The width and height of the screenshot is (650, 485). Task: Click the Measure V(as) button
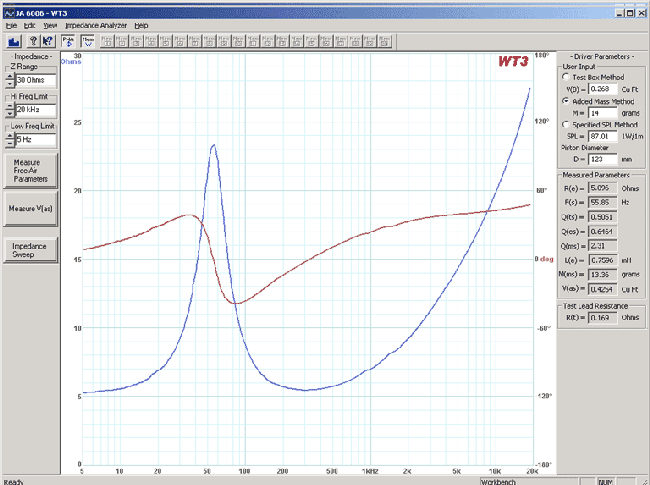(29, 208)
